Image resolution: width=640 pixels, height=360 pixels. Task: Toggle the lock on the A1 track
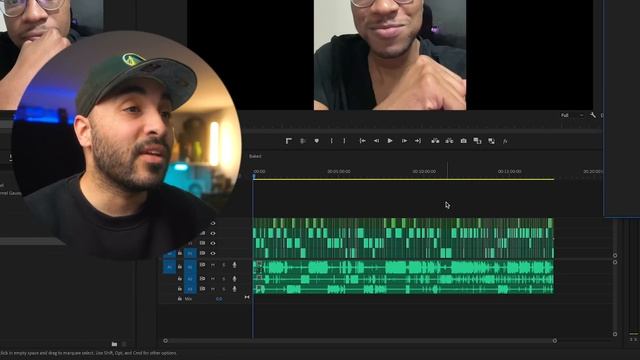(180, 267)
